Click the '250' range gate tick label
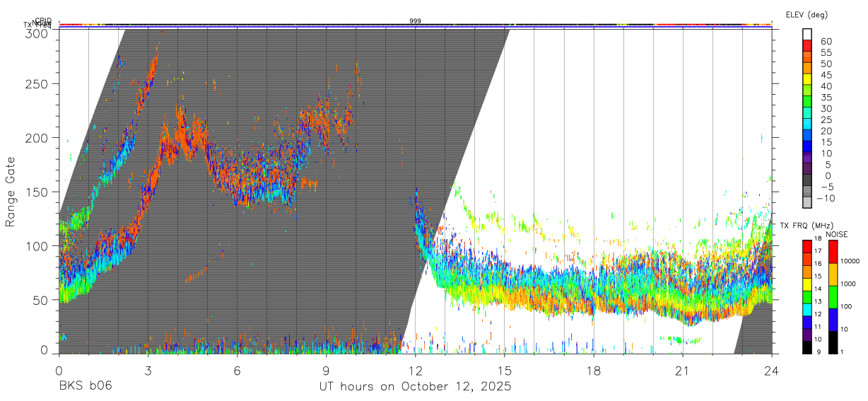 pos(37,83)
